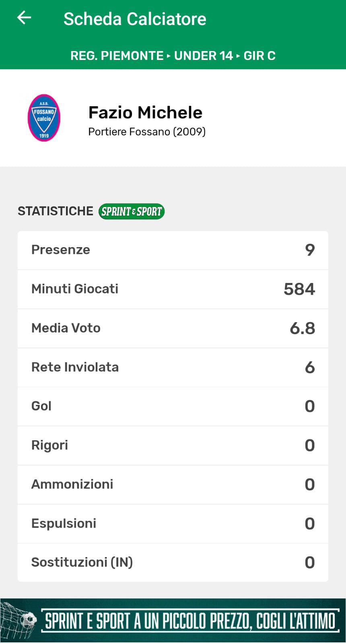Select the Sostituzioni (IN) row
This screenshot has width=346, height=644.
[x=173, y=562]
